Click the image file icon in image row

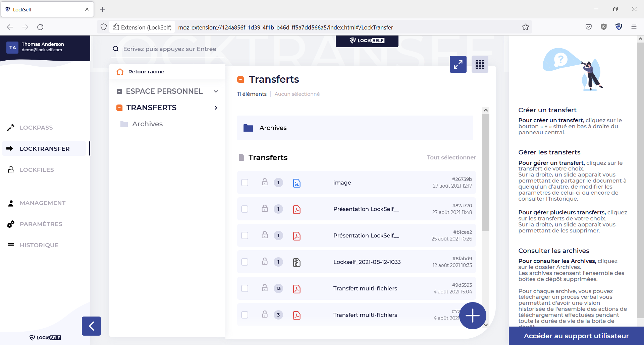click(x=297, y=183)
